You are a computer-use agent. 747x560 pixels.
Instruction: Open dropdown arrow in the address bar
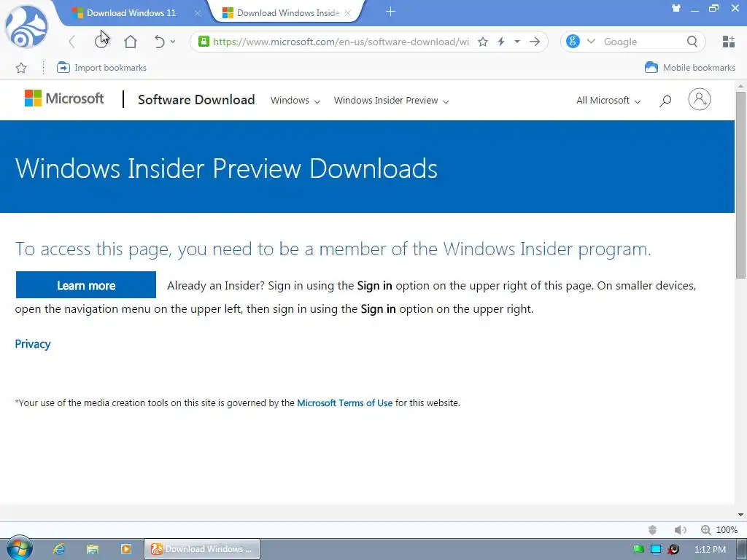(517, 42)
